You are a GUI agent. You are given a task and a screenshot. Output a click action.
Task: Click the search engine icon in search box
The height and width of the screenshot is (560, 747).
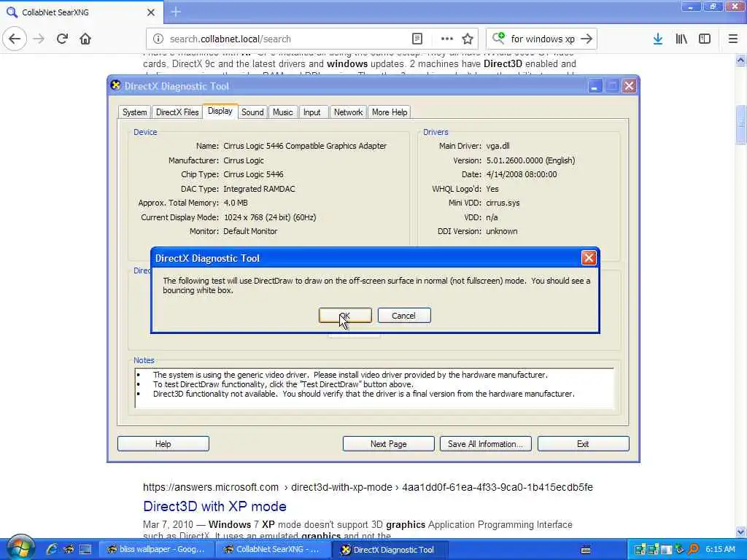click(x=499, y=38)
